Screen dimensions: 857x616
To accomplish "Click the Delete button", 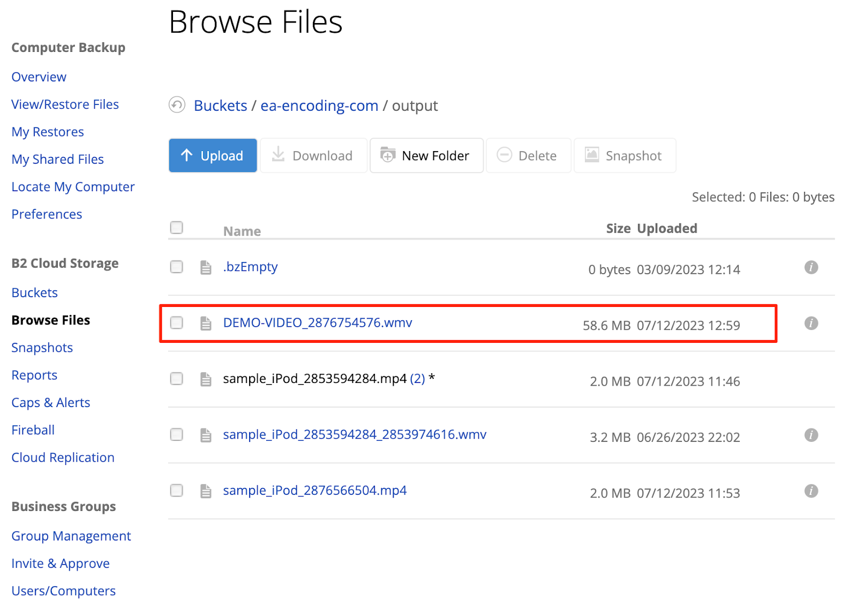I will click(x=528, y=155).
